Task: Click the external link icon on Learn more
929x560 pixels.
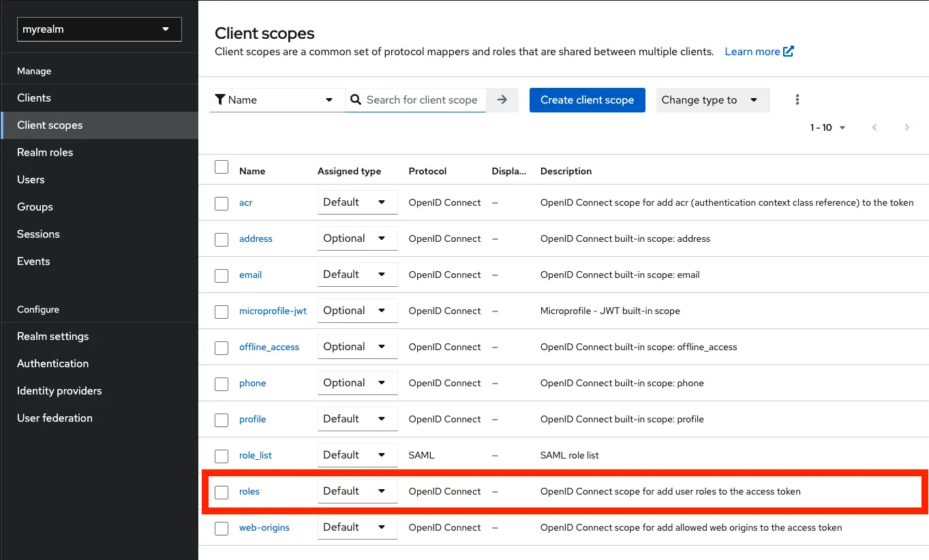Action: pos(788,51)
